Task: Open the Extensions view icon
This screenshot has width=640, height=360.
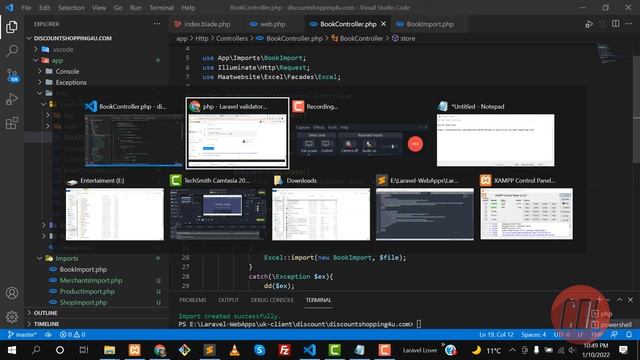Action: coord(12,122)
